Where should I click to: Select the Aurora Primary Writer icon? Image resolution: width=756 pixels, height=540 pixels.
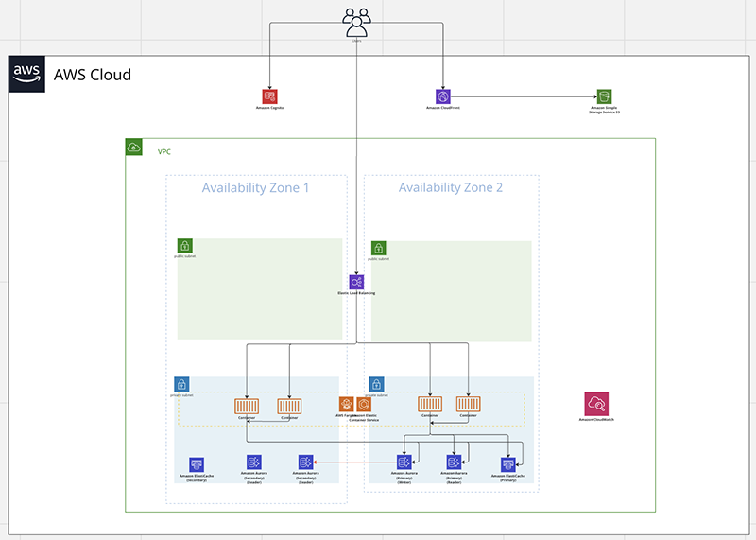(404, 462)
